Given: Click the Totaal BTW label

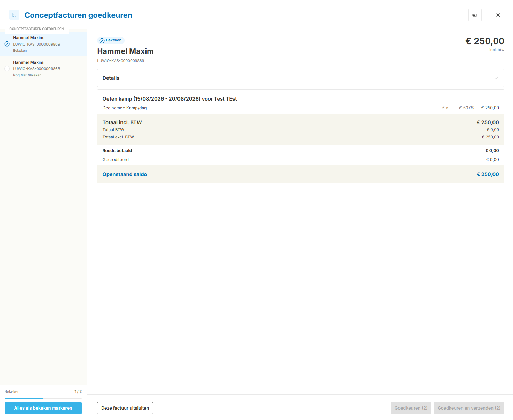Looking at the screenshot, I should coord(113,130).
